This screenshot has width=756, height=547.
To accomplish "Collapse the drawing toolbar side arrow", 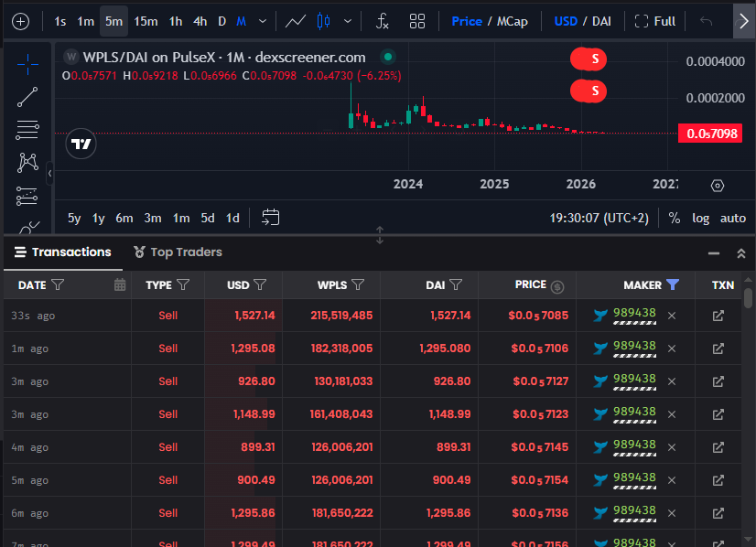I will tap(49, 173).
